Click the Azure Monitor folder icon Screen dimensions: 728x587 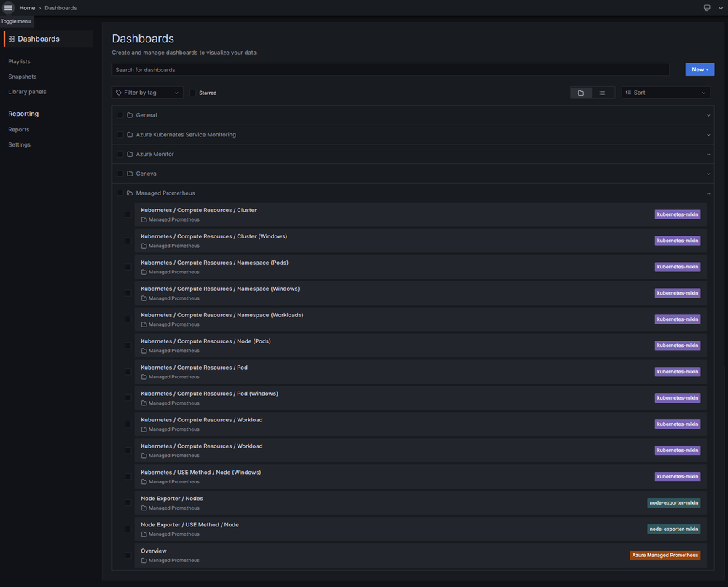(130, 155)
